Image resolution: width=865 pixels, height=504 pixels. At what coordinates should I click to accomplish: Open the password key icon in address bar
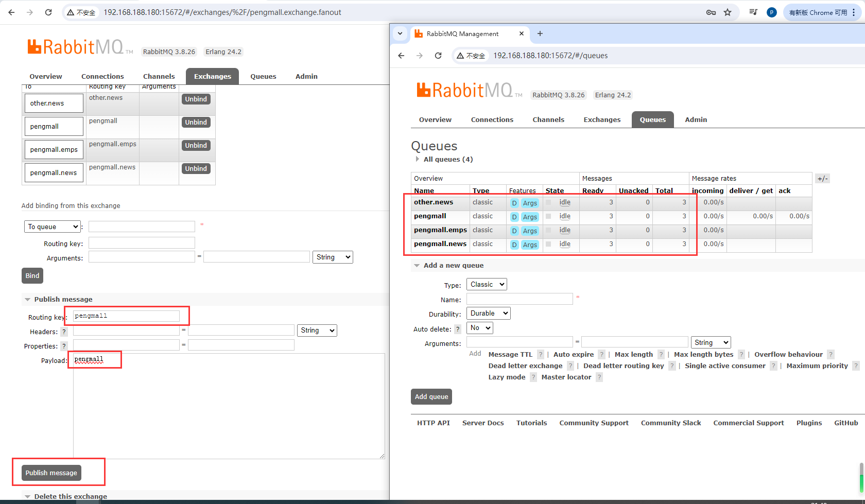tap(711, 12)
